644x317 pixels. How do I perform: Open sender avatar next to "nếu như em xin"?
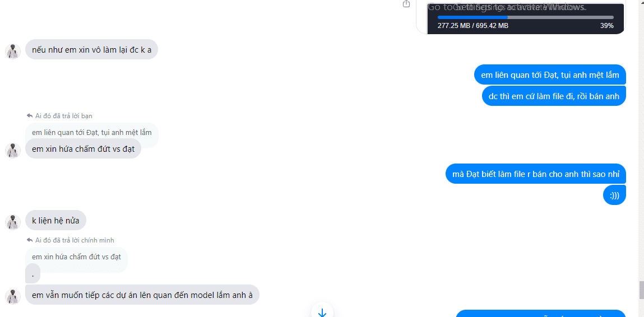point(13,52)
